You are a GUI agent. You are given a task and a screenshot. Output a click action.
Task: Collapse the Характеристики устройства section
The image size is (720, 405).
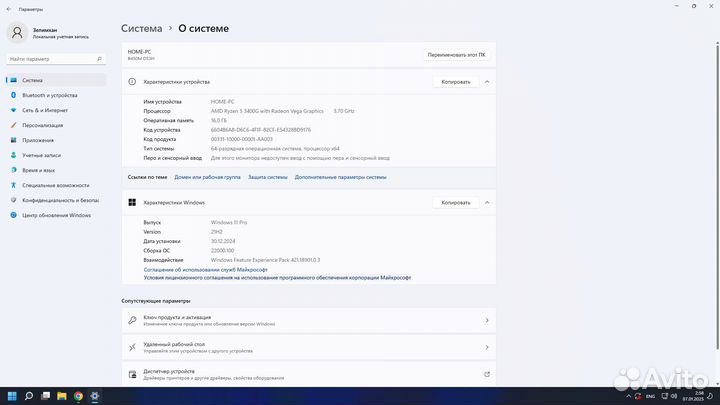[487, 82]
